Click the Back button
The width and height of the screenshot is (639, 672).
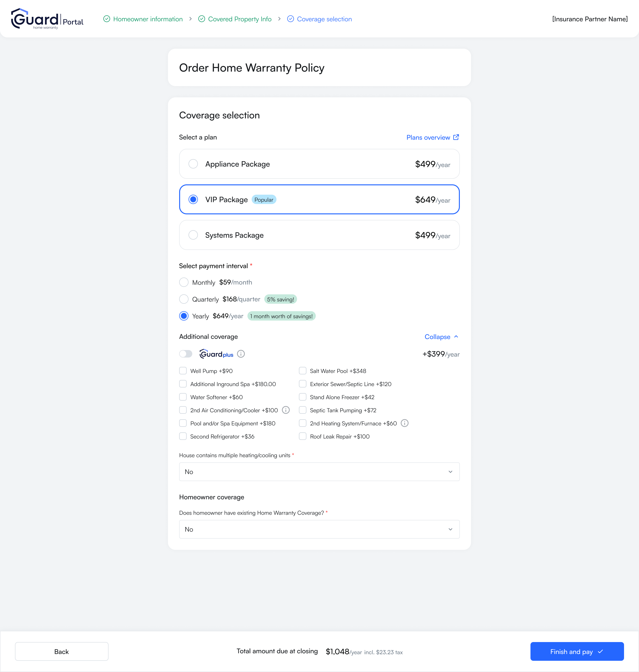(62, 652)
